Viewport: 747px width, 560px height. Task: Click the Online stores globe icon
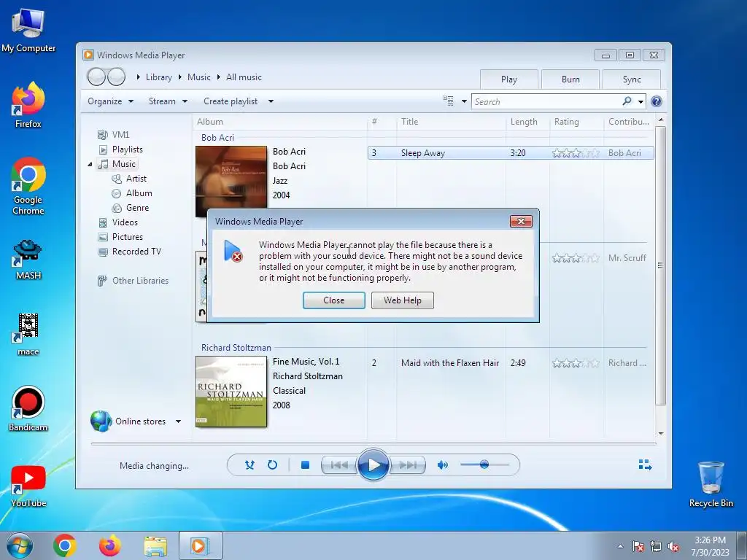point(101,421)
